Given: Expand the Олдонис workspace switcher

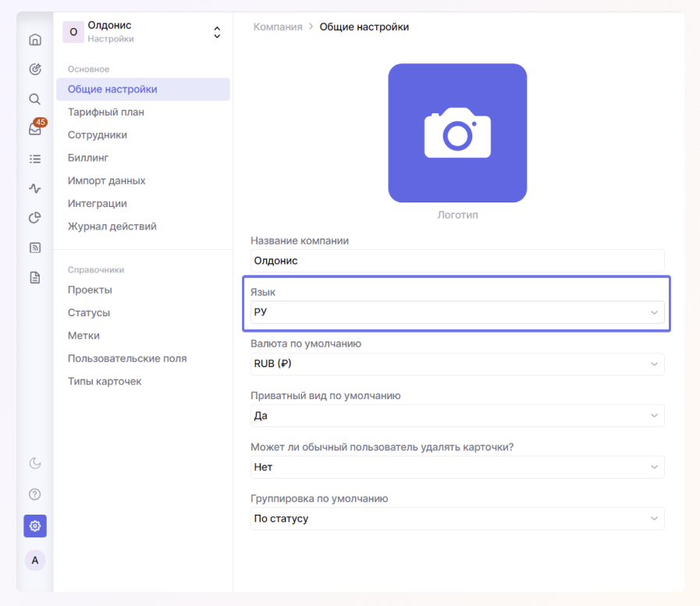Looking at the screenshot, I should tap(217, 32).
